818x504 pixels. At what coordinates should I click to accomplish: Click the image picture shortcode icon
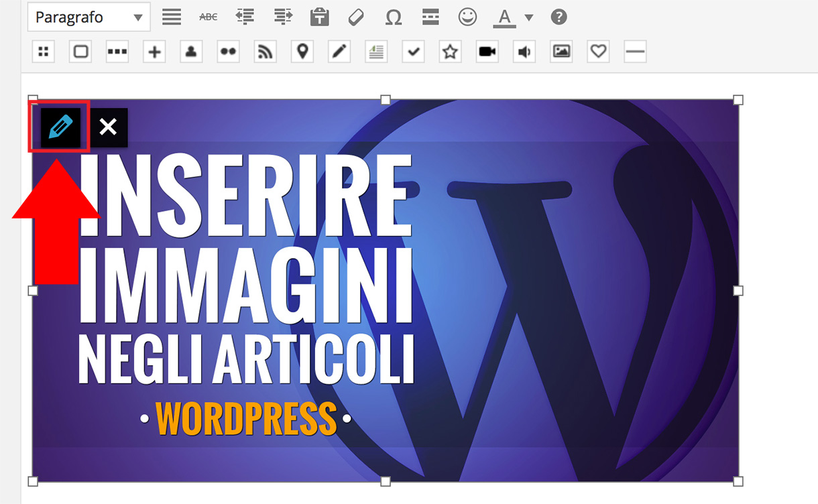click(x=561, y=52)
